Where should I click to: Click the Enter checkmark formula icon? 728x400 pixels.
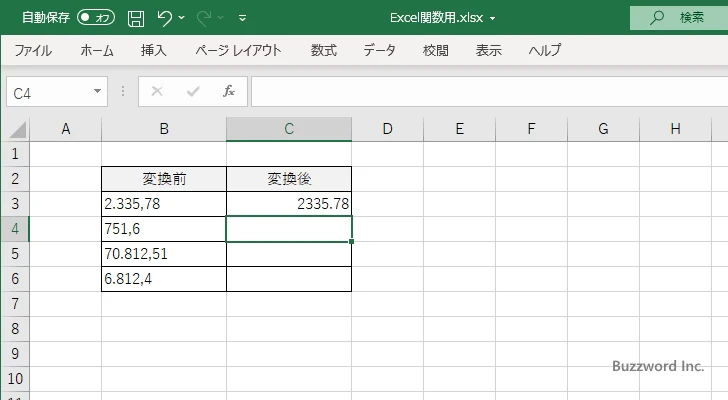193,91
